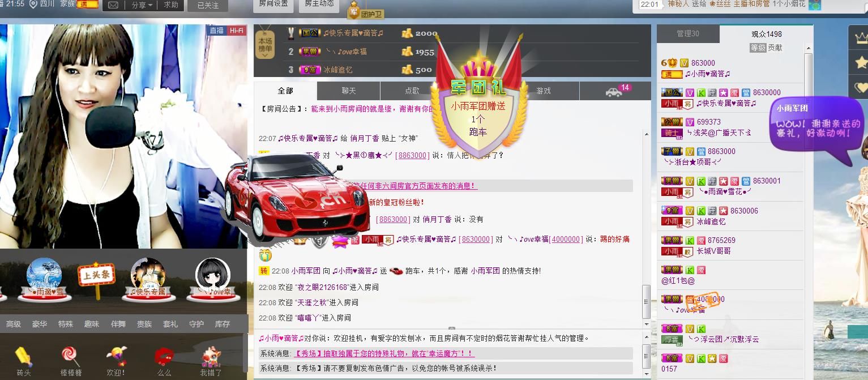This screenshot has height=380, width=868.
Task: Select the brick (砖头) gift icon
Action: [x=24, y=357]
